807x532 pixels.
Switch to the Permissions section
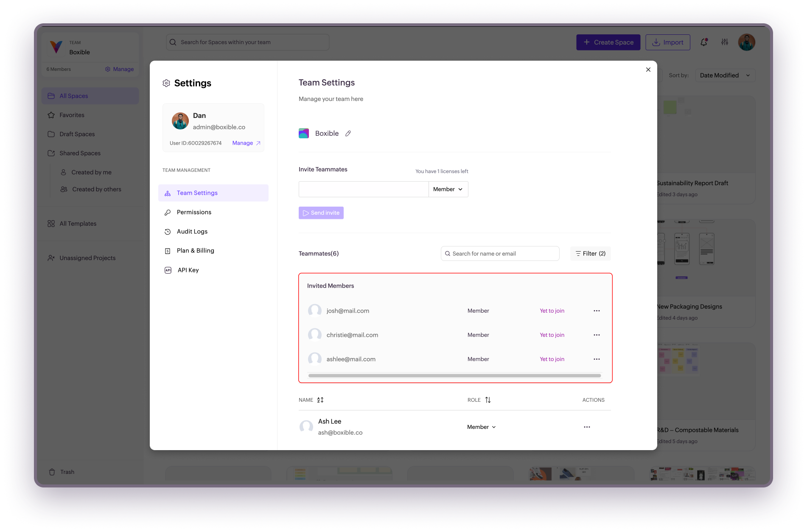194,212
